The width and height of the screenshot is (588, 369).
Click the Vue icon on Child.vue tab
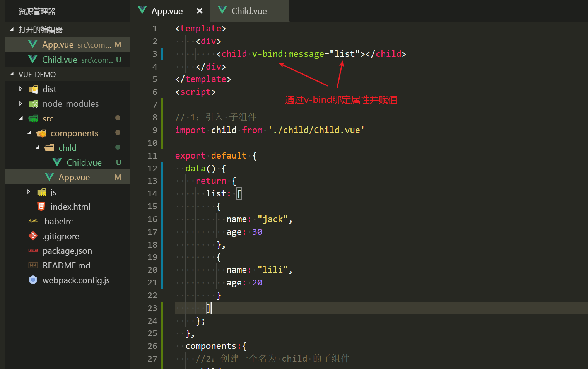point(222,10)
